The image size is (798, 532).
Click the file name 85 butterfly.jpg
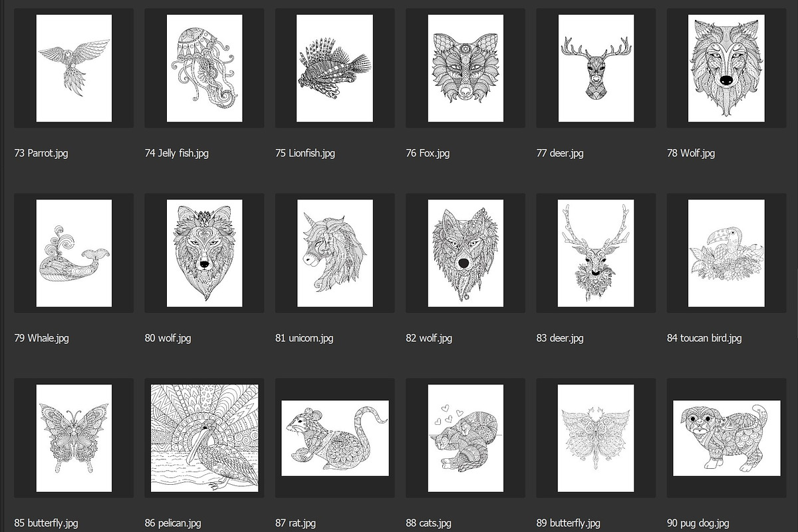tap(46, 523)
